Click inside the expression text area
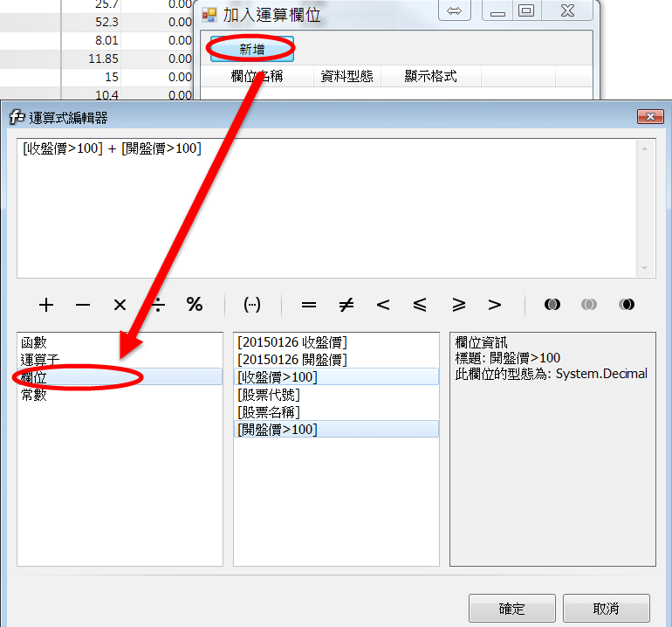Screen dimensions: 672x627 coord(327,208)
